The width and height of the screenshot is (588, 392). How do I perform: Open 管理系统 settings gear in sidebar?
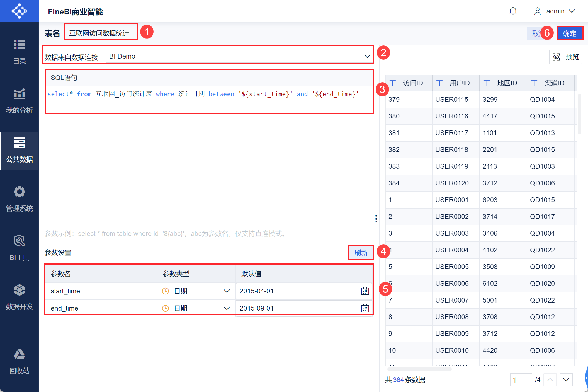point(20,199)
